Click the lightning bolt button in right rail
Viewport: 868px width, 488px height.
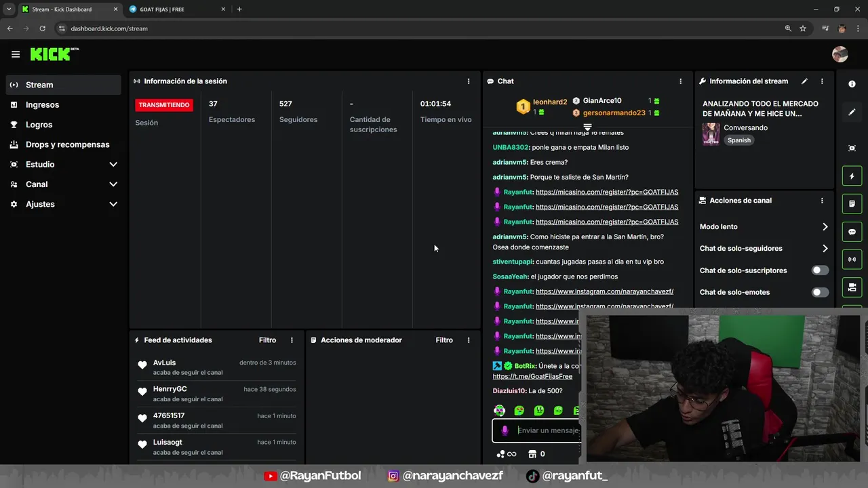coord(852,176)
